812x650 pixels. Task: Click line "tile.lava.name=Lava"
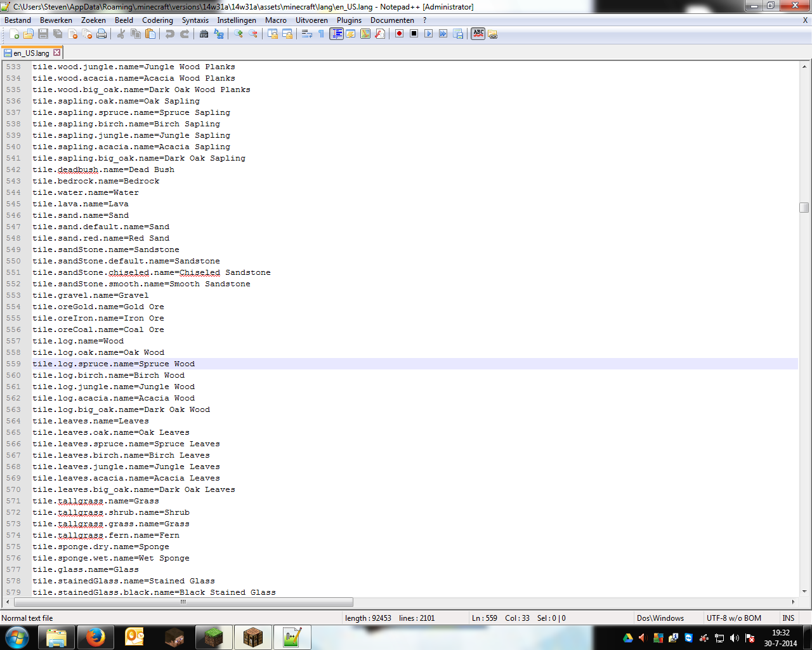pos(81,204)
